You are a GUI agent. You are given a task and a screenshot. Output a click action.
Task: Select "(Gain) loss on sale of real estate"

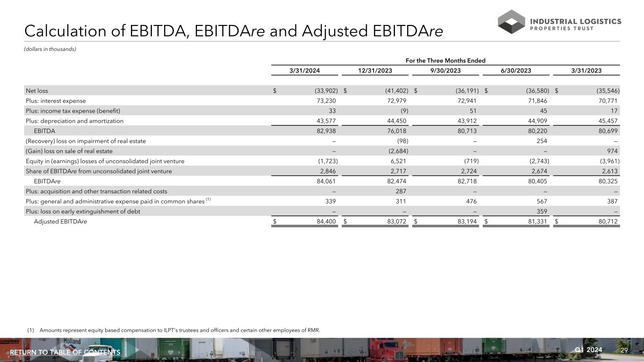[x=69, y=151]
